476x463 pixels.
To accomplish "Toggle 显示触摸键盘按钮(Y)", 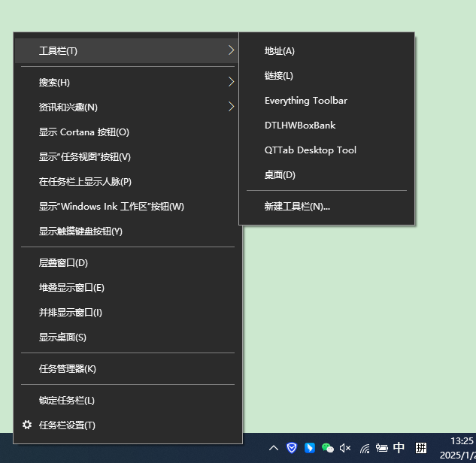I will pyautogui.click(x=126, y=231).
